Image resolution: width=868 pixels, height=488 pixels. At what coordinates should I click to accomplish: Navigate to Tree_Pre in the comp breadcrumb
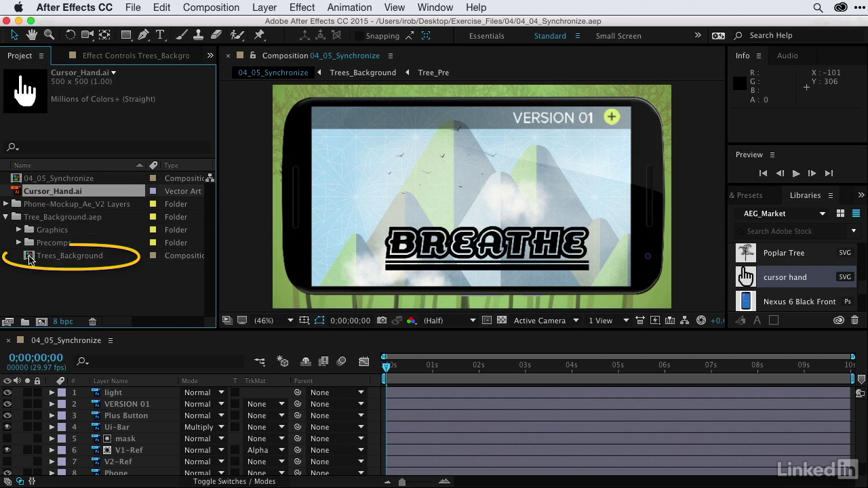(x=433, y=73)
